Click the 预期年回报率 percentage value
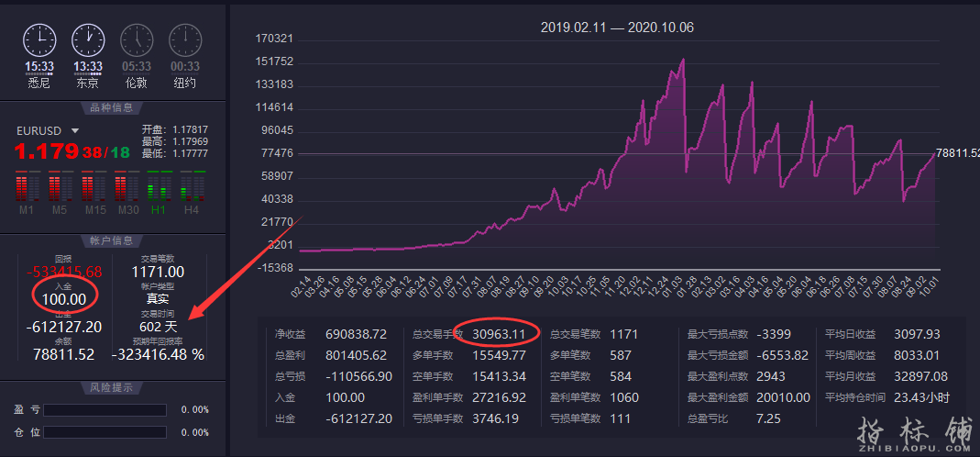The height and width of the screenshot is (457, 980). pyautogui.click(x=158, y=354)
